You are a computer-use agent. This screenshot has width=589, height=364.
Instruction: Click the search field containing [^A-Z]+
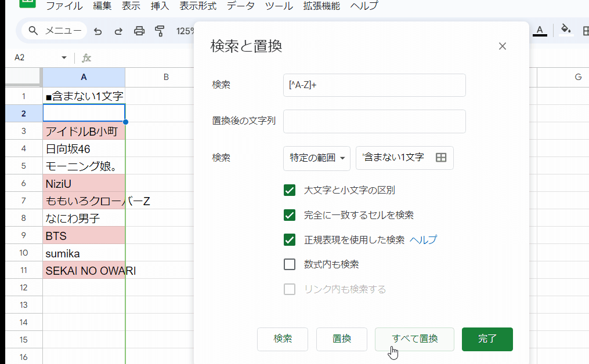click(x=374, y=85)
